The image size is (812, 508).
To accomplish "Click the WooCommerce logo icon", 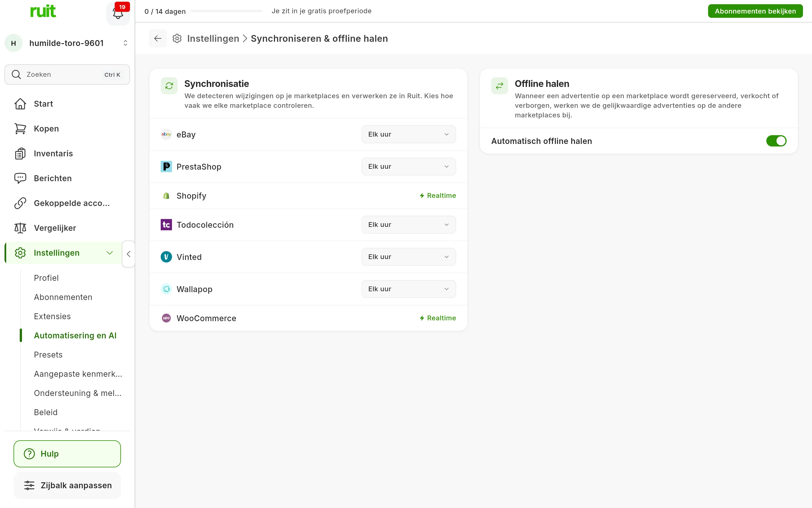I will coord(166,318).
